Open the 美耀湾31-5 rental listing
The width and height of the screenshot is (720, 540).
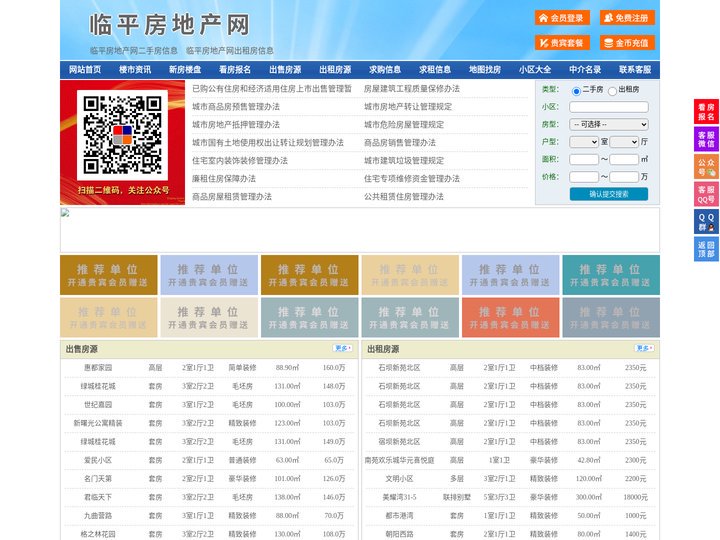pos(399,497)
